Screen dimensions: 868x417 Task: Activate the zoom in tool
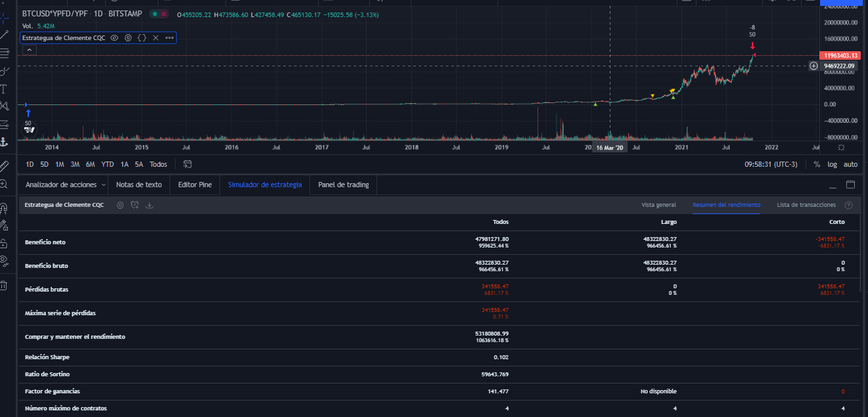coord(3,185)
